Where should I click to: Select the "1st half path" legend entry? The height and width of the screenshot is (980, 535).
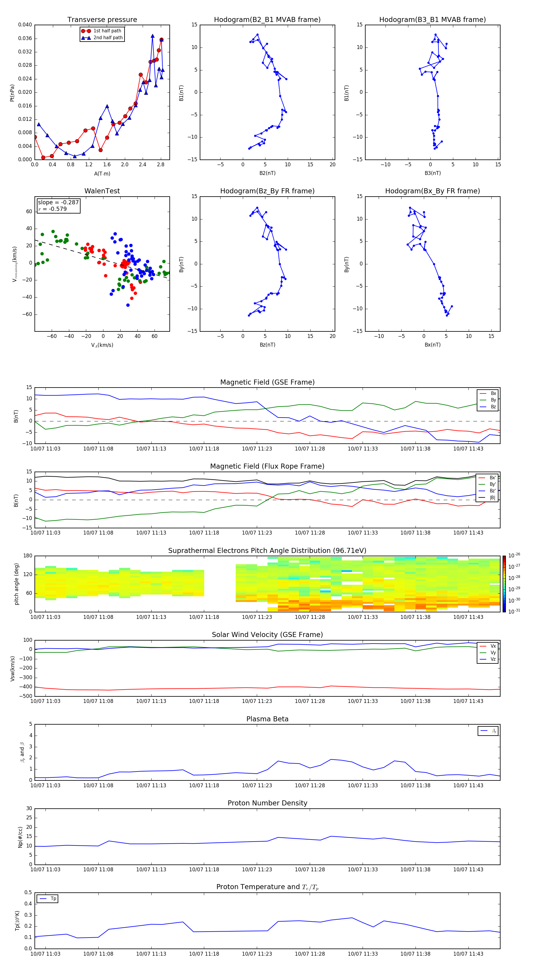(102, 31)
